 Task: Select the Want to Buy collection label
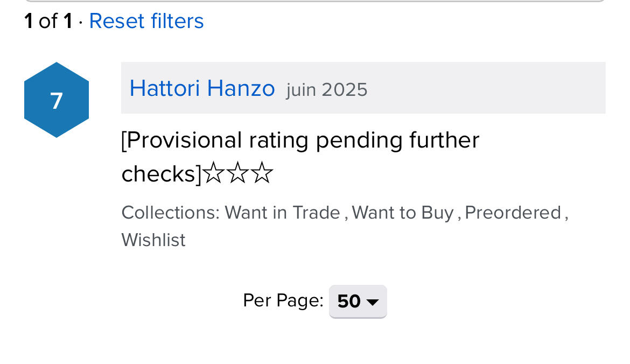click(x=402, y=213)
